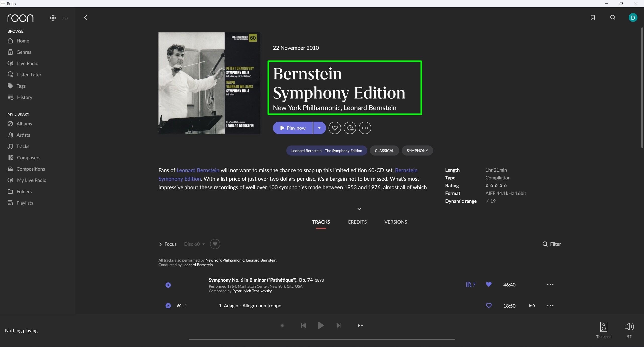Go back with the left arrow
The image size is (644, 347).
[x=86, y=18]
